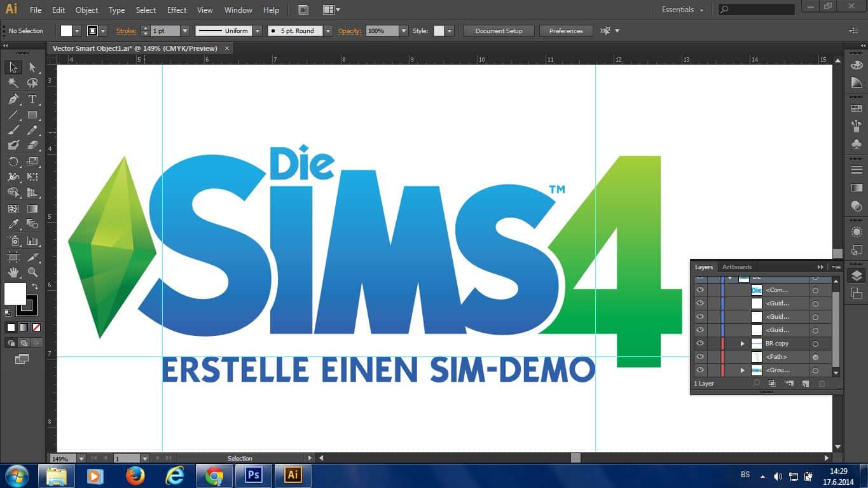Activate the Zoom tool
The height and width of the screenshot is (488, 868).
pos(32,272)
